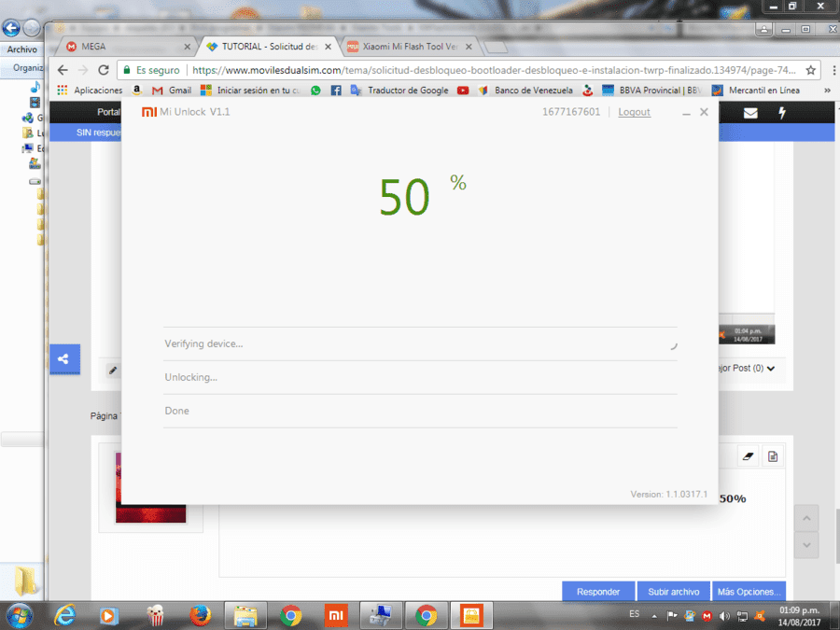
Task: Expand the bookmarks overflow chevron
Action: (x=827, y=90)
